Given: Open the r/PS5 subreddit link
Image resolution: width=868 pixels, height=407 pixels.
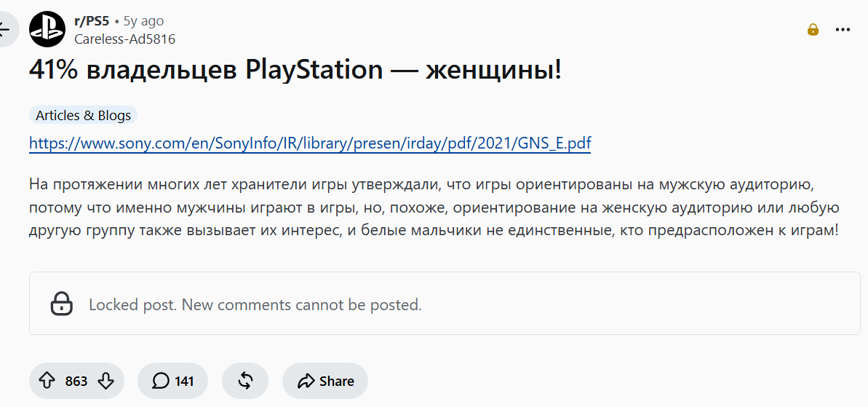Looking at the screenshot, I should click(92, 21).
